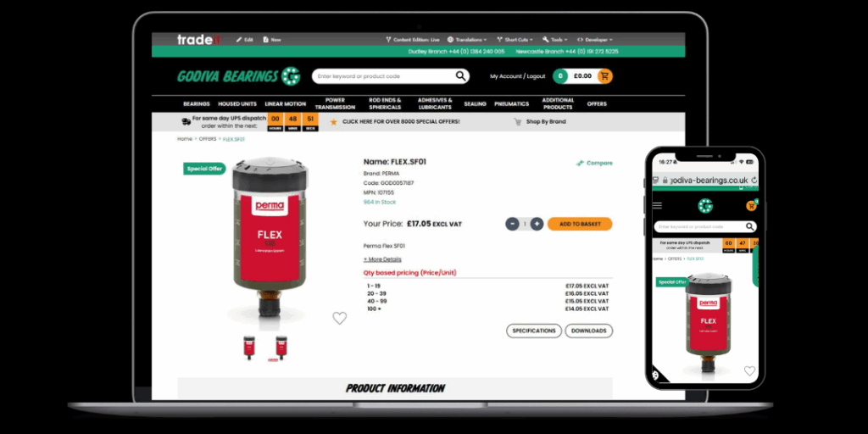Expand the + More Details link

382,259
